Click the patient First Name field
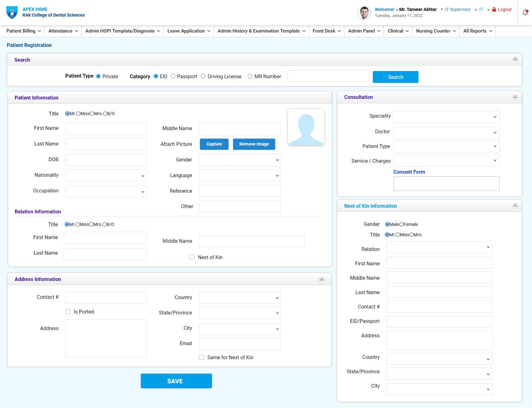The width and height of the screenshot is (532, 408). pyautogui.click(x=106, y=129)
